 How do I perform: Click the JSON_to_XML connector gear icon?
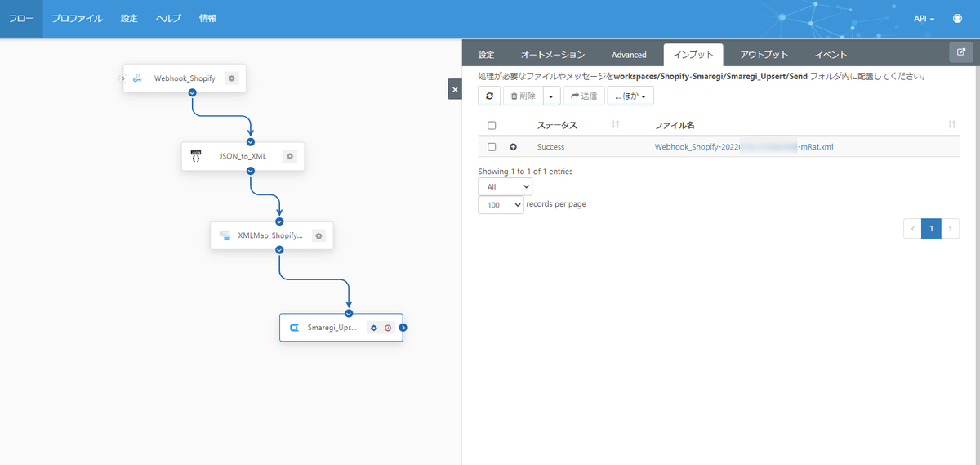290,156
